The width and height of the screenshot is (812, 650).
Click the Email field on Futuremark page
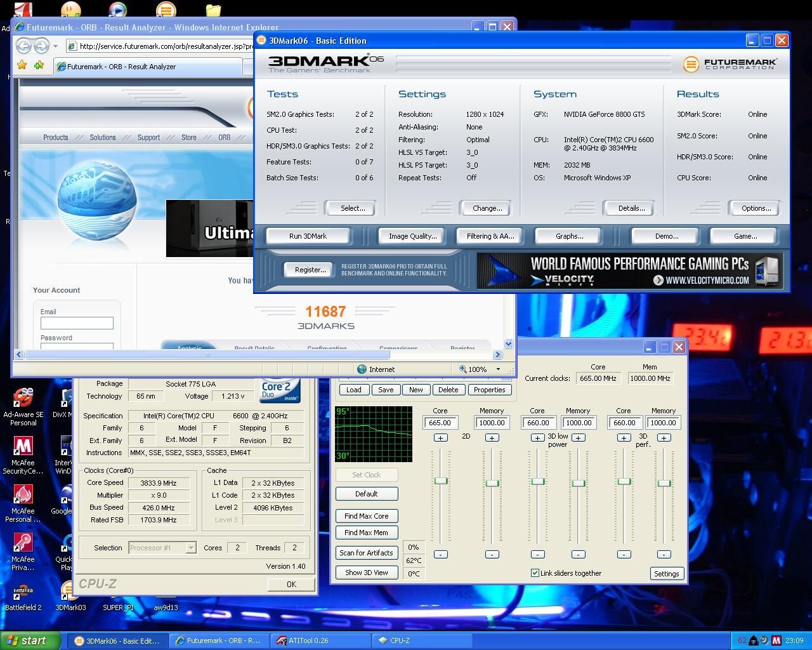tap(77, 323)
